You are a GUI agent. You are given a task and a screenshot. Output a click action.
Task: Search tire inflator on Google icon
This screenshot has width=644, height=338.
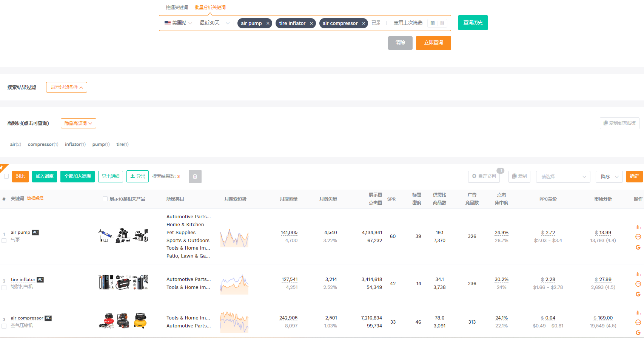pos(638,294)
